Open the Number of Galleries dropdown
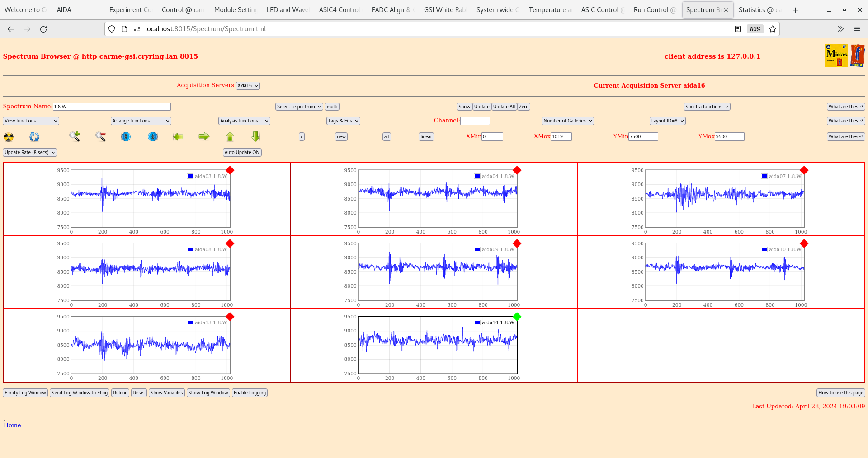The height and width of the screenshot is (458, 868). (567, 121)
